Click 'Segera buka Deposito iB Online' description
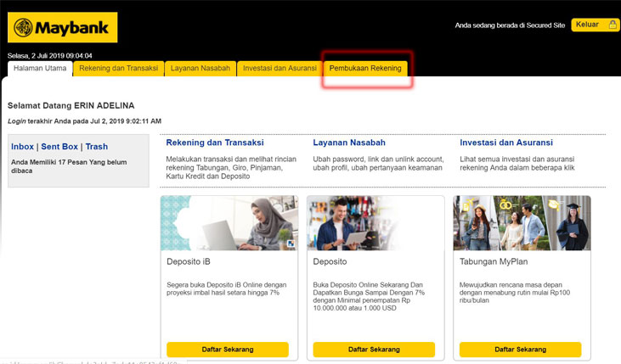The image size is (621, 364). click(x=227, y=288)
